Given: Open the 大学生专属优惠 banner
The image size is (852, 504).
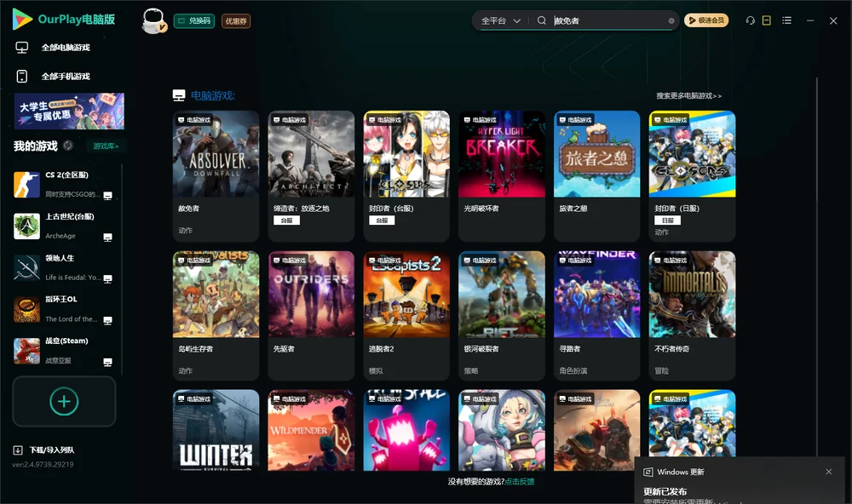Looking at the screenshot, I should [69, 112].
